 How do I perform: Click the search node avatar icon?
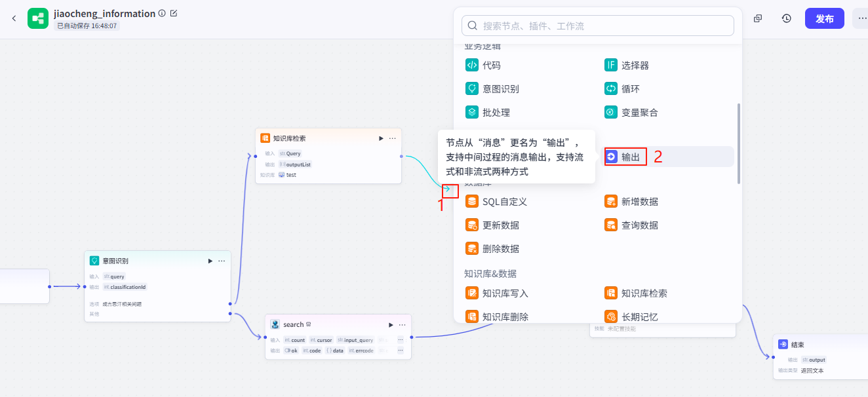point(275,324)
